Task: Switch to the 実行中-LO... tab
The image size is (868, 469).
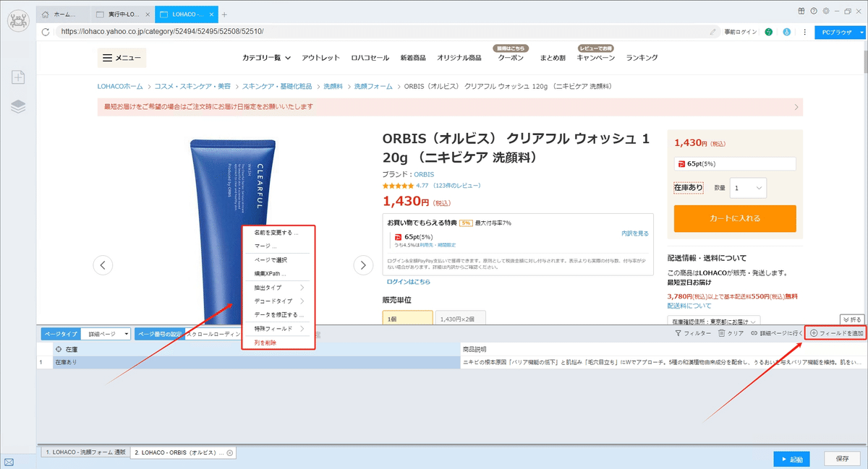Action: pyautogui.click(x=124, y=14)
